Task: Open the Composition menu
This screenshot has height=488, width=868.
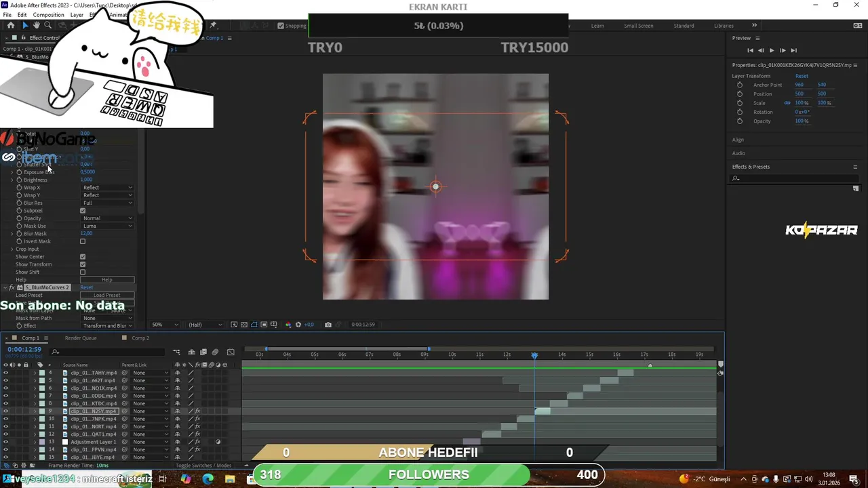Action: [48, 15]
